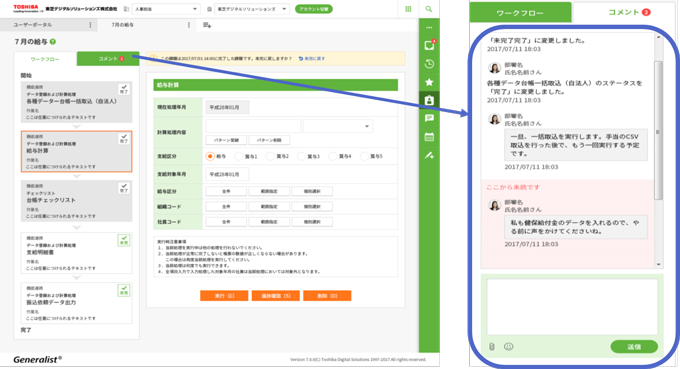Screen dimensions: 680x369
Task: Toggle the green check on 支給明細書 step
Action: click(x=124, y=240)
